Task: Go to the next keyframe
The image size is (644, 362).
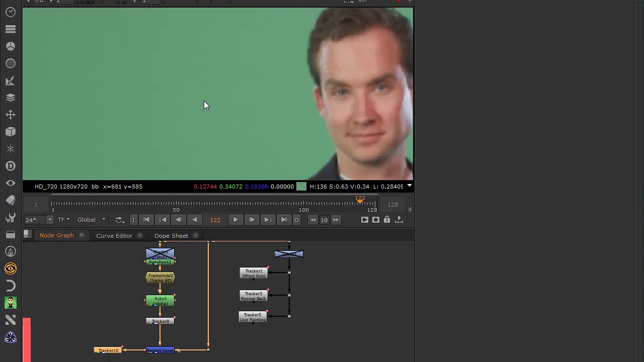Action: [268, 220]
